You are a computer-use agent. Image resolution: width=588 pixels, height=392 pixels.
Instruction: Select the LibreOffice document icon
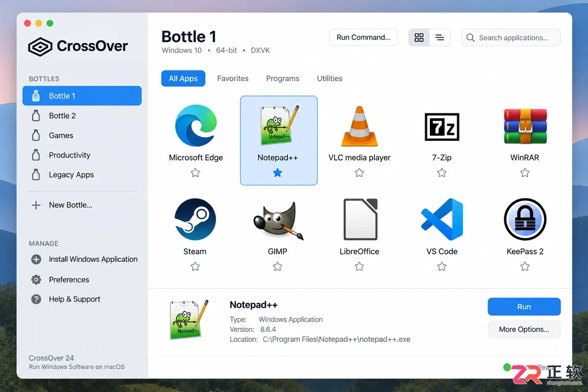click(360, 219)
